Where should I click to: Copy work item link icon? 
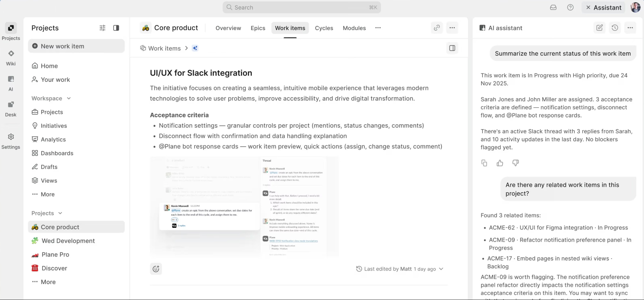coord(437,28)
